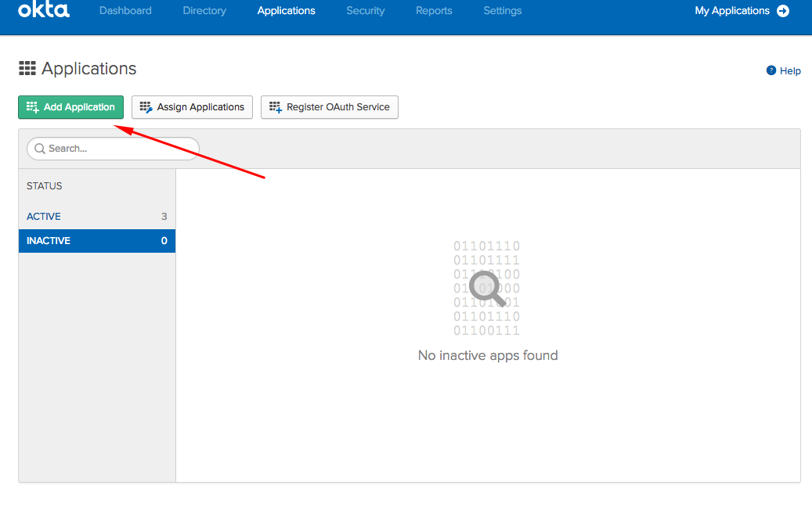Click the people icon on Assign Applications button
The image size is (812, 507).
145,106
